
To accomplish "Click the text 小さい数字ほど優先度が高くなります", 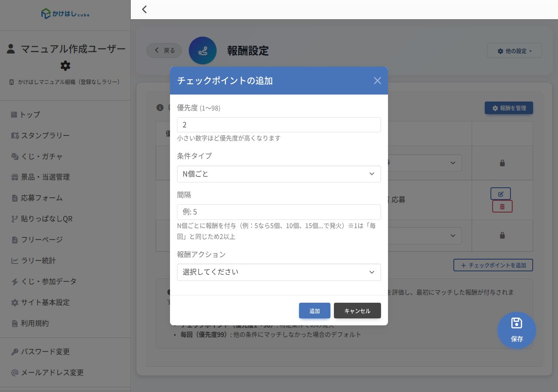I will pyautogui.click(x=229, y=138).
